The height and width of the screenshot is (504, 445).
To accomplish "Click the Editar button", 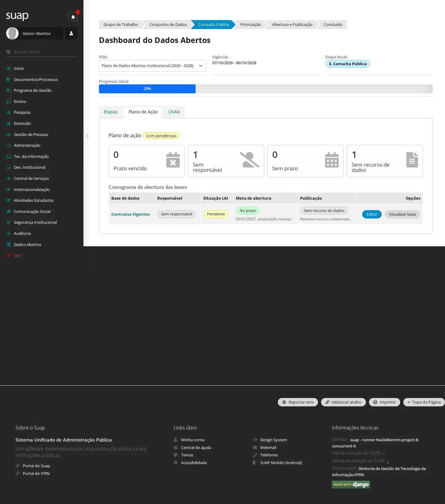I will coord(372,214).
